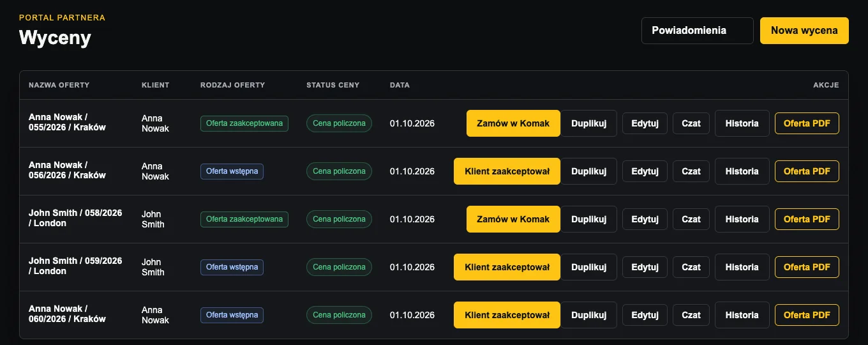Screen dimensions: 868x345
Task: Click offer name Anna Nowak / 060/2026 / Kraków
Action: coord(67,314)
